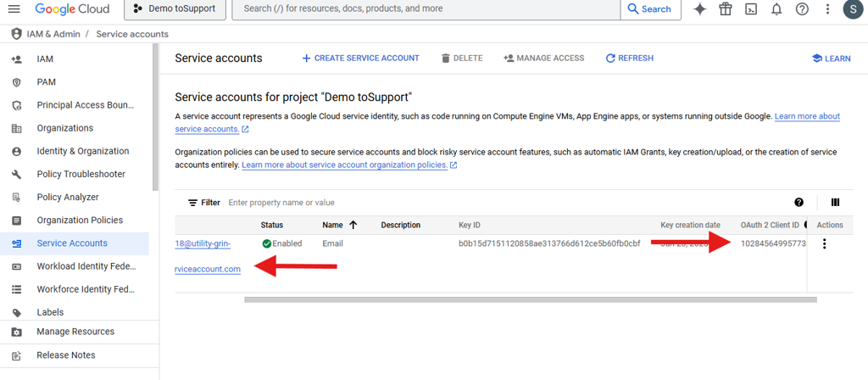Click Create Service Account button
This screenshot has height=380, width=868.
[360, 59]
